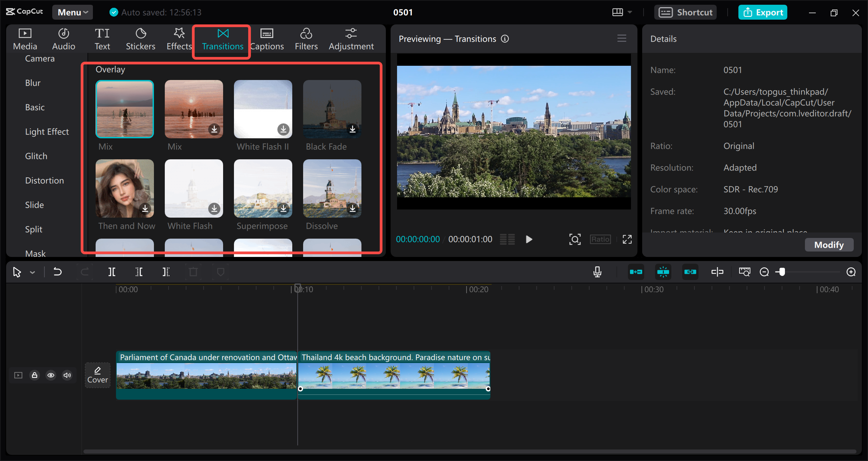Undo the last action
This screenshot has height=461, width=868.
click(57, 272)
